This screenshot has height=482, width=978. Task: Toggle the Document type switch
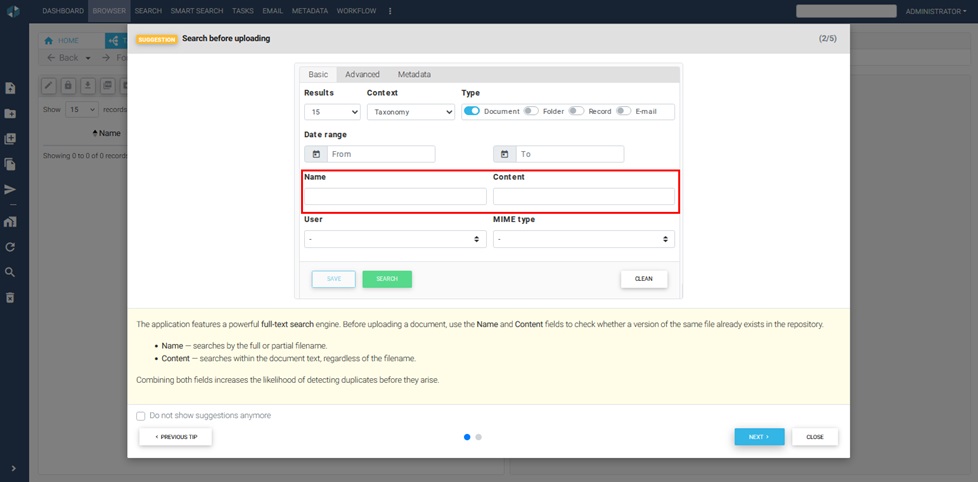coord(472,111)
